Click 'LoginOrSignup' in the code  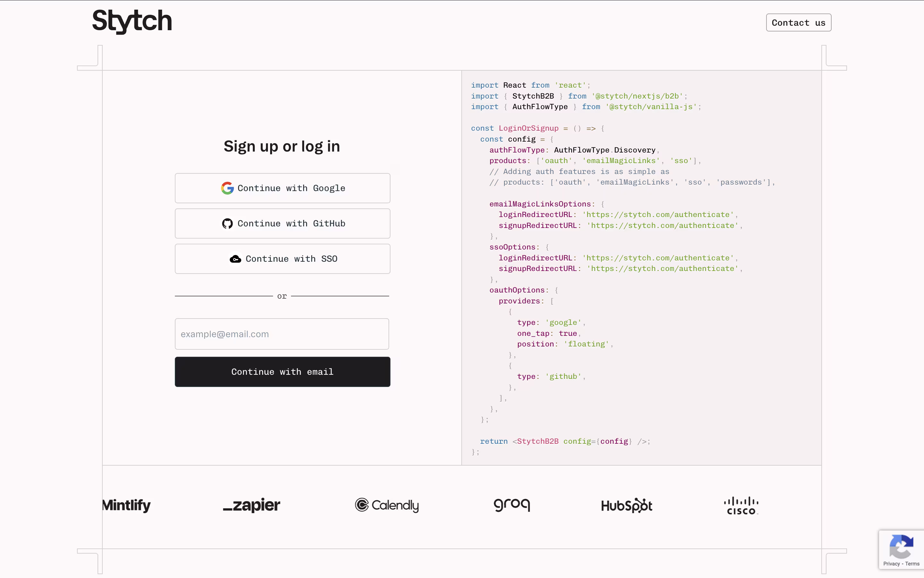[x=528, y=128]
